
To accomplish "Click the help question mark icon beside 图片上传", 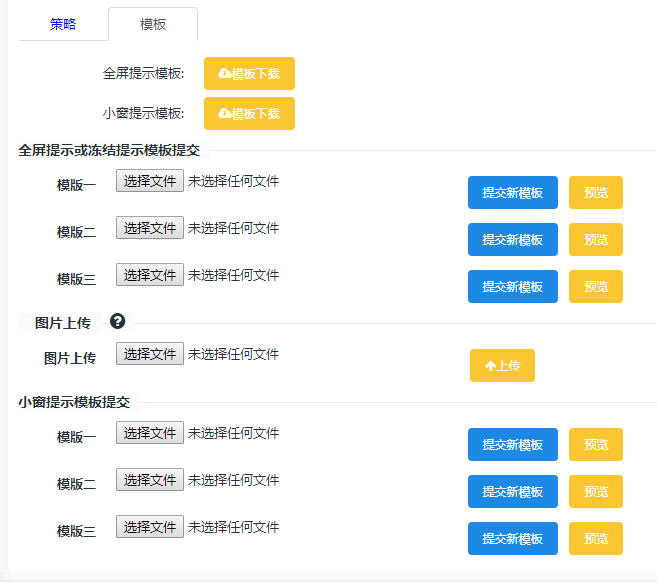I will coord(117,321).
